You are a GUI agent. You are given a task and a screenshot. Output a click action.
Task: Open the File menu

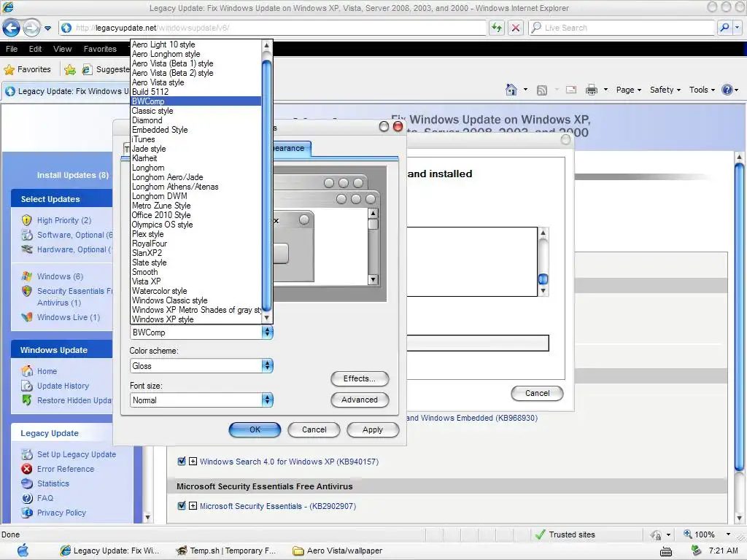point(12,49)
